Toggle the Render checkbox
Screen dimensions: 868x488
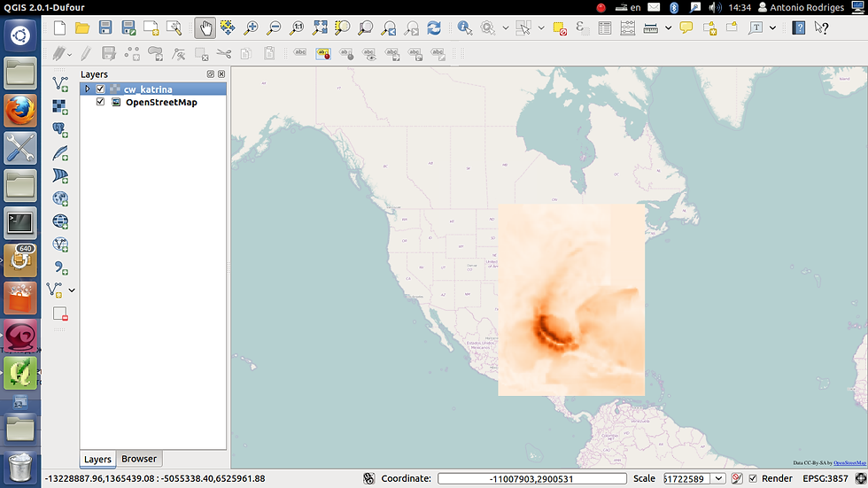coord(753,478)
